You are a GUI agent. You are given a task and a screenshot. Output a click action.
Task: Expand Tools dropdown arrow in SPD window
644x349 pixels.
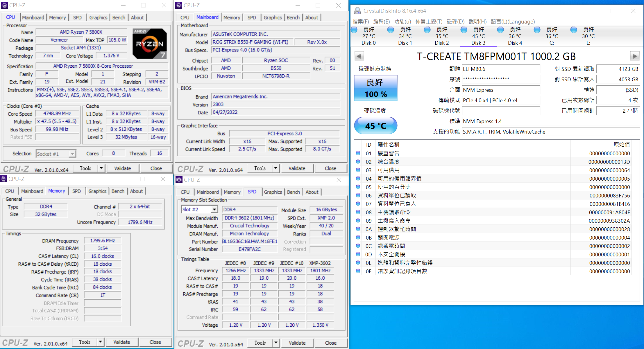pyautogui.click(x=276, y=343)
